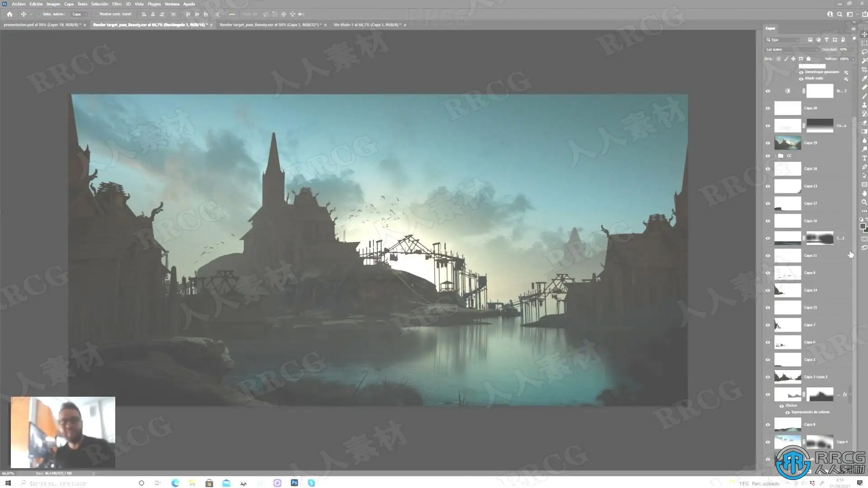Click the foreground color swatch
The image size is (868, 488).
pyautogui.click(x=863, y=226)
